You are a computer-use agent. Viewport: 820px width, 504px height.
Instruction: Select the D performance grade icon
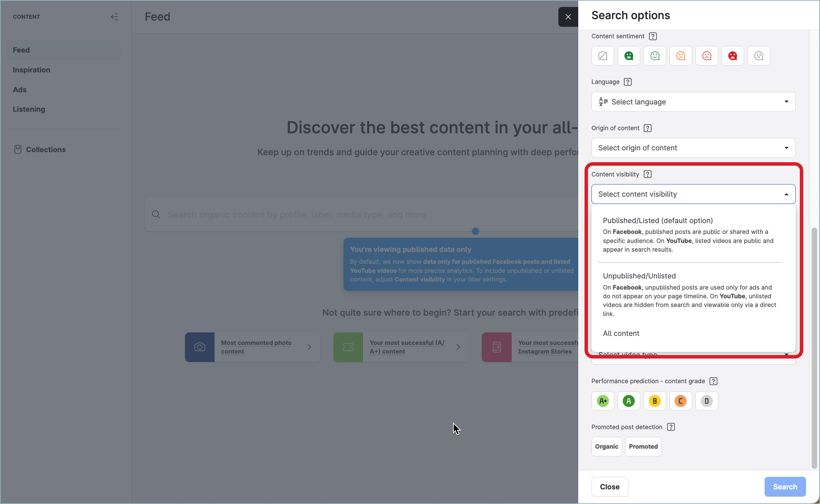(x=706, y=401)
